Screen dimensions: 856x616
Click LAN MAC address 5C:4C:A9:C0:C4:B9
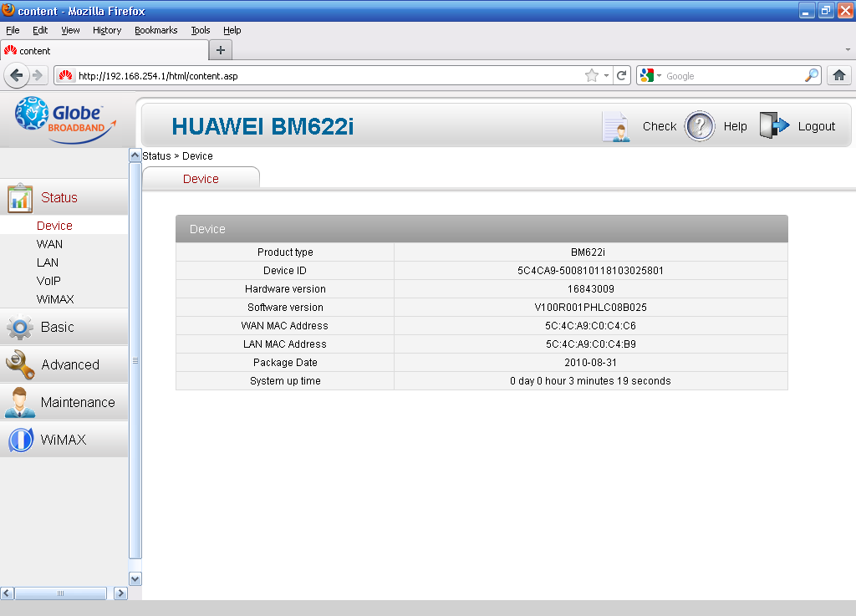(x=591, y=344)
